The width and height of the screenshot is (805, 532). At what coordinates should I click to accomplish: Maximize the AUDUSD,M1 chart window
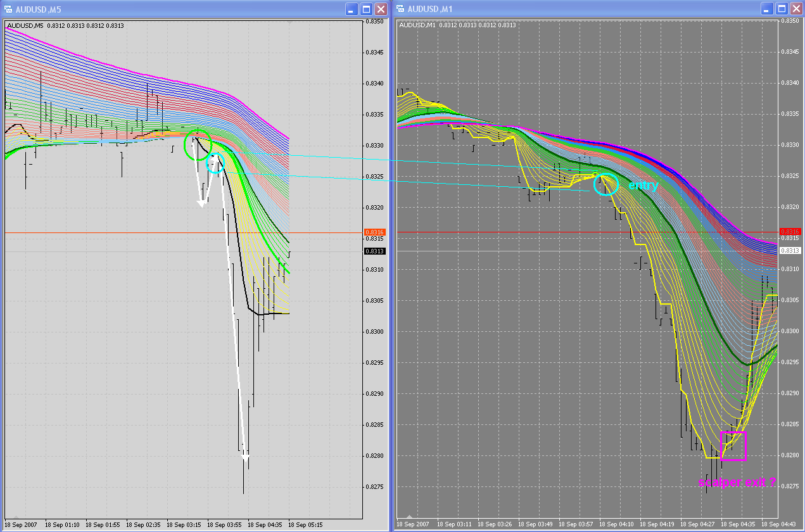pos(781,9)
